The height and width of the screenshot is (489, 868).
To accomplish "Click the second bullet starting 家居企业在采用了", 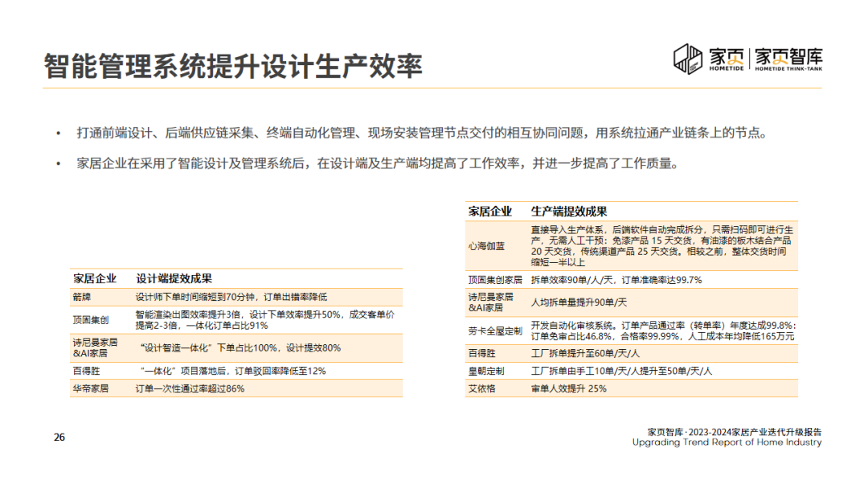I will point(378,163).
